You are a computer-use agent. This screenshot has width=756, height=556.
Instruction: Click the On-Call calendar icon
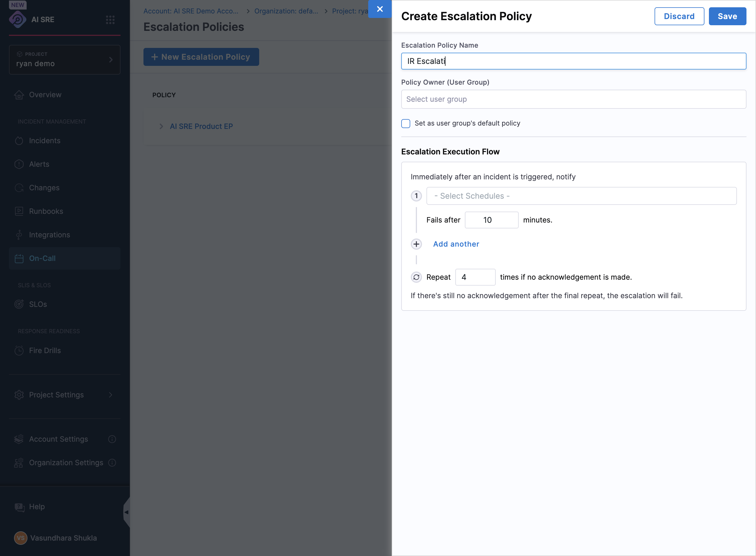pyautogui.click(x=19, y=258)
